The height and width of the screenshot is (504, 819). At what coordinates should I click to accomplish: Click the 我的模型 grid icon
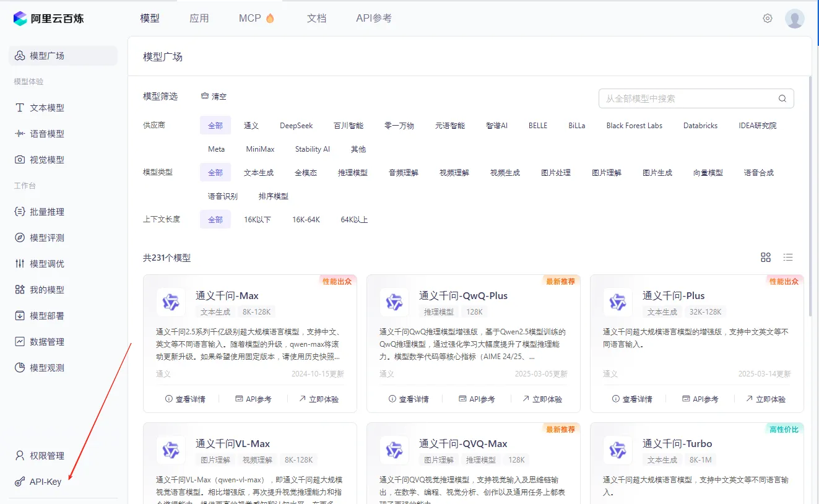click(20, 290)
